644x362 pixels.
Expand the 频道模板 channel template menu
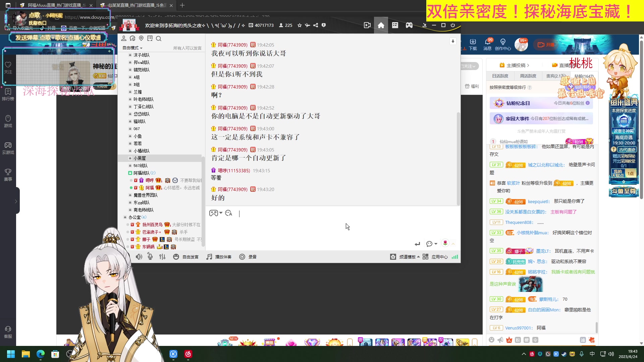pyautogui.click(x=405, y=257)
